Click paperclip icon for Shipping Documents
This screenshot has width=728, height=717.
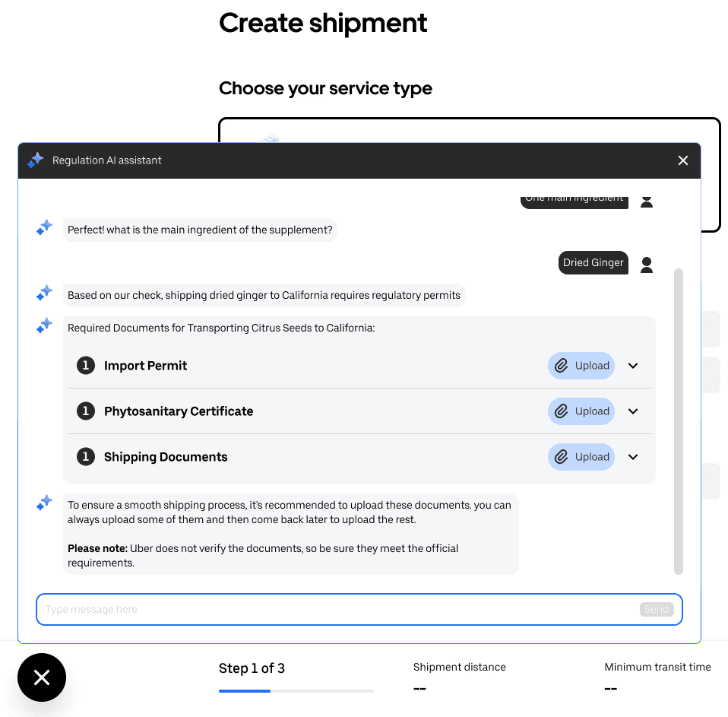pos(561,457)
